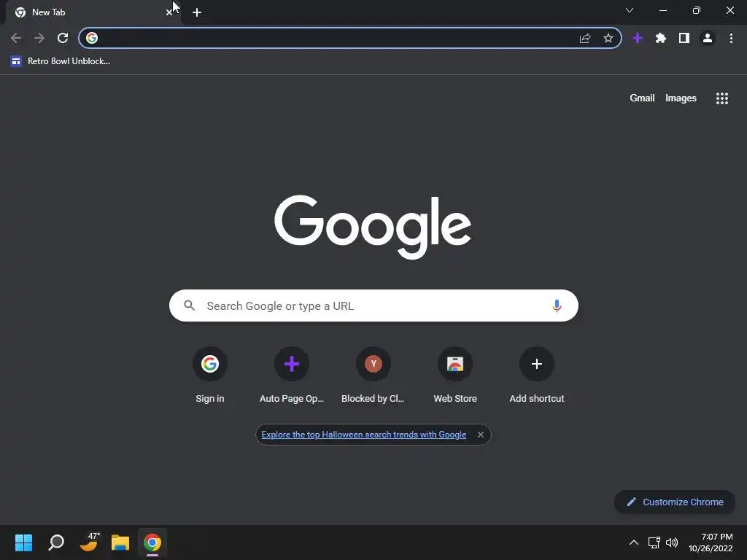This screenshot has height=560, width=747.
Task: Open the Blocked by Cl... shortcut
Action: [373, 376]
